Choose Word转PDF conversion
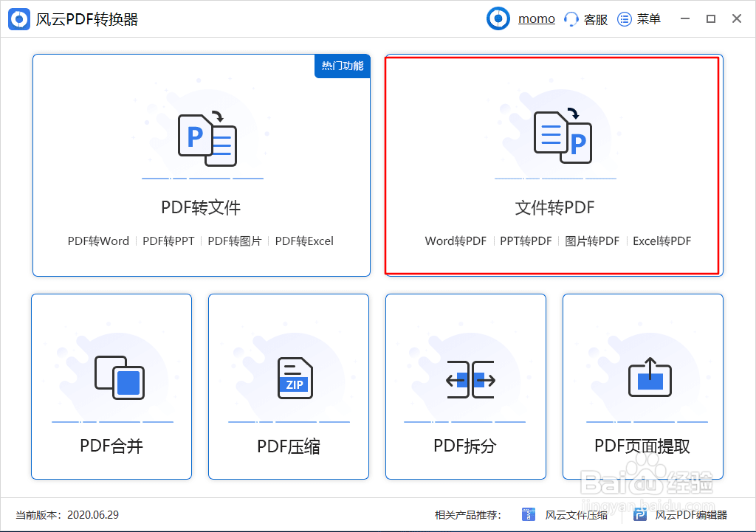This screenshot has width=756, height=532. coord(455,241)
